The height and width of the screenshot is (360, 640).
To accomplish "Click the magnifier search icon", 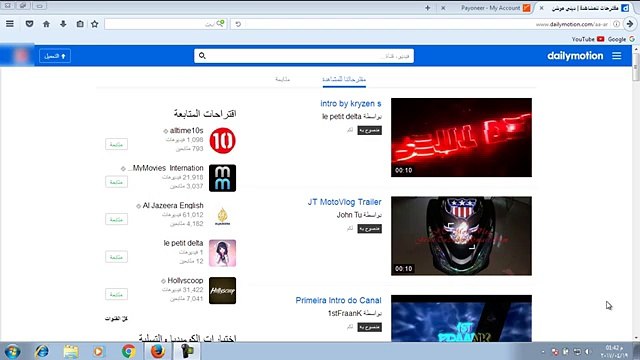I will (202, 56).
